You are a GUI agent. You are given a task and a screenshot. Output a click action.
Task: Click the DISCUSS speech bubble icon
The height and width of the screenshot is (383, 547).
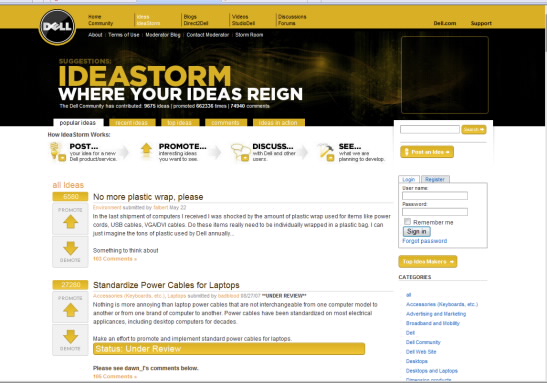pyautogui.click(x=240, y=152)
